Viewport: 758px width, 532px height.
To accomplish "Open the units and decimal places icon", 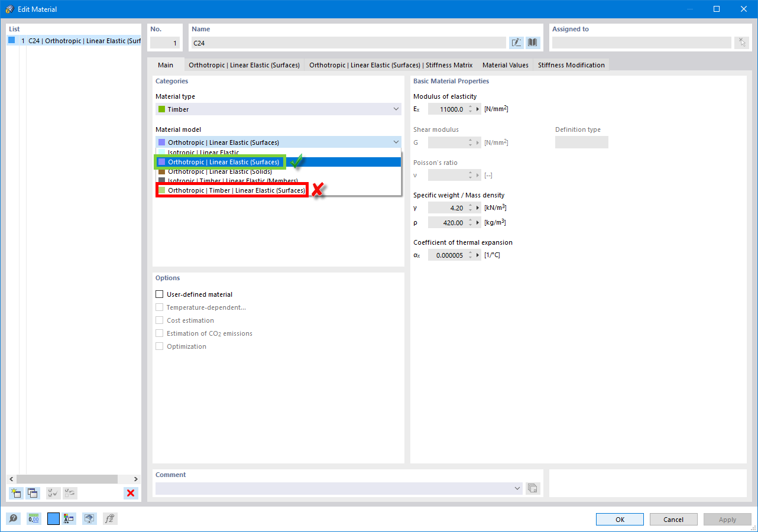I will pyautogui.click(x=34, y=519).
